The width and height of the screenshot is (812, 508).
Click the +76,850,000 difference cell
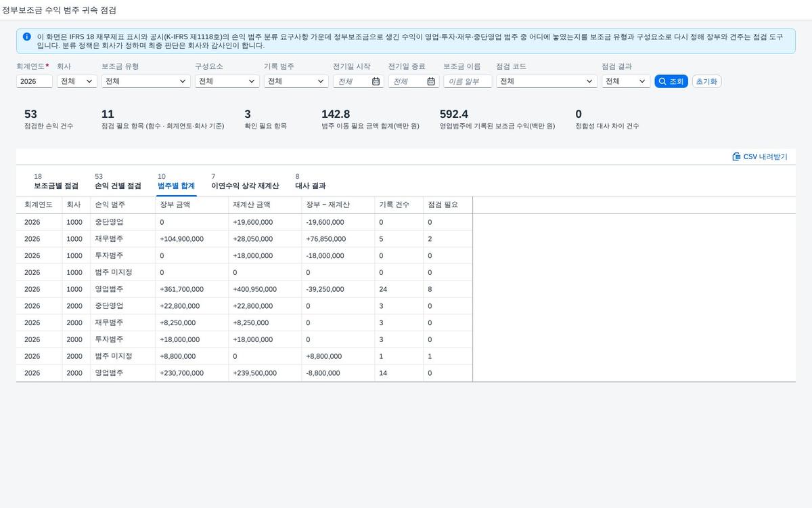(x=338, y=239)
